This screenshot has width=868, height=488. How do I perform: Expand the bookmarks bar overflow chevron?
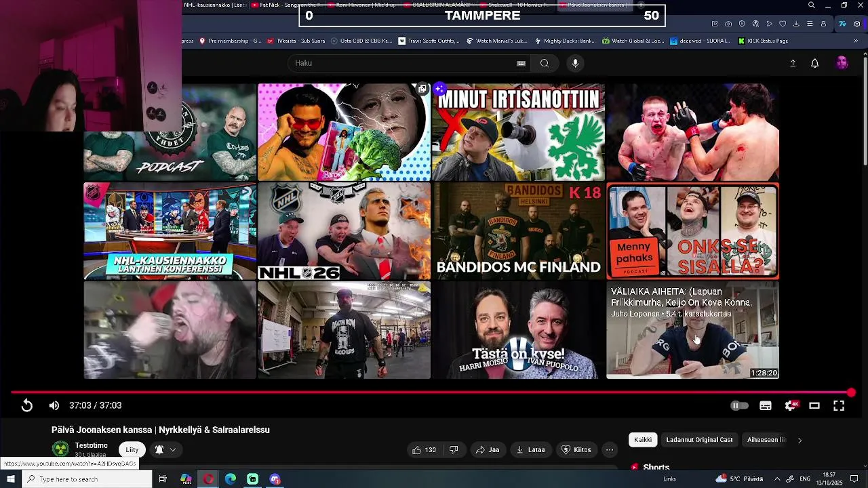(x=856, y=41)
